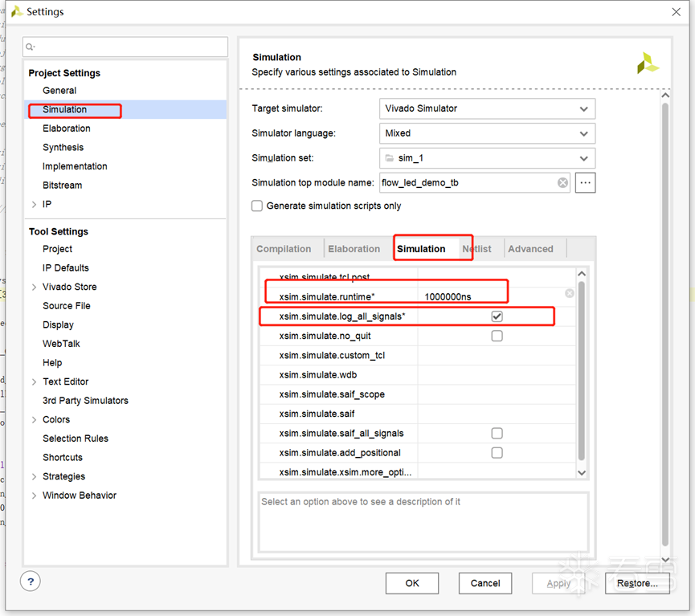Click the Apply button
Image resolution: width=695 pixels, height=616 pixels.
click(558, 583)
